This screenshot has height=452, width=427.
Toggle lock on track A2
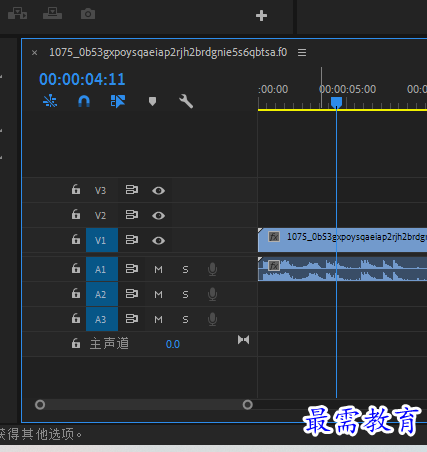76,294
